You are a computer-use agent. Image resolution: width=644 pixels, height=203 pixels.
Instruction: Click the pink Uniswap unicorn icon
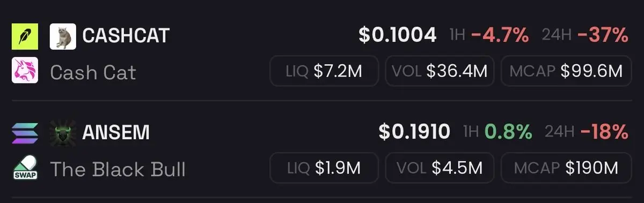pyautogui.click(x=25, y=70)
